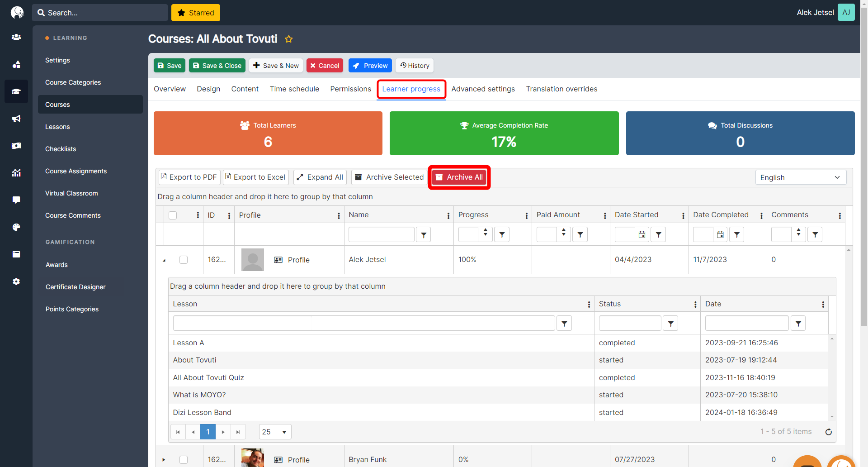Open the course History

click(415, 66)
